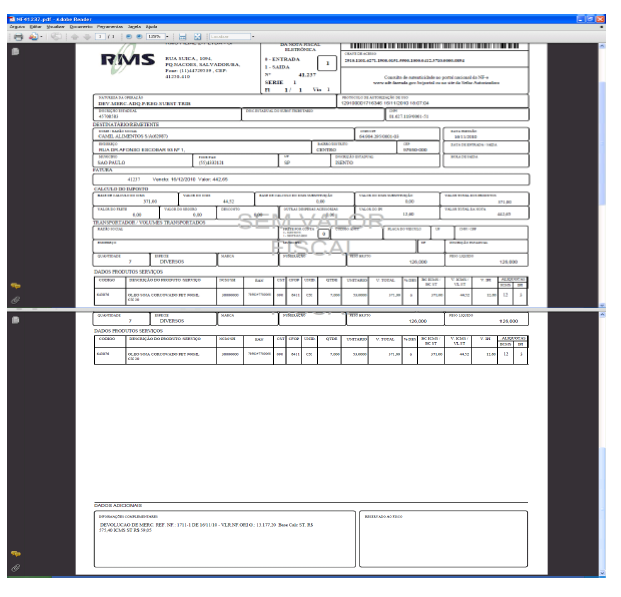Viewport: 621px width, 597px height.
Task: Click 'DADOS PRODUTOS SERVIÇOS' heading in lower view
Action: tap(128, 331)
